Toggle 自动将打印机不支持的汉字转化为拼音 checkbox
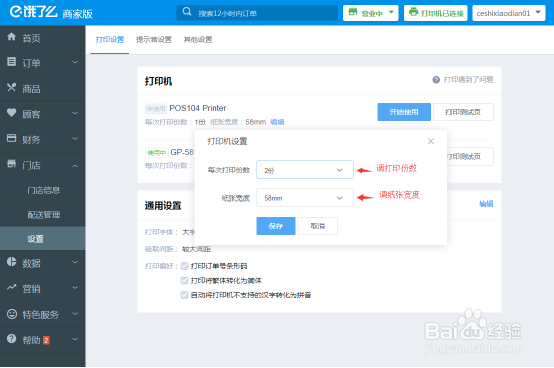This screenshot has height=368, width=554. click(184, 295)
